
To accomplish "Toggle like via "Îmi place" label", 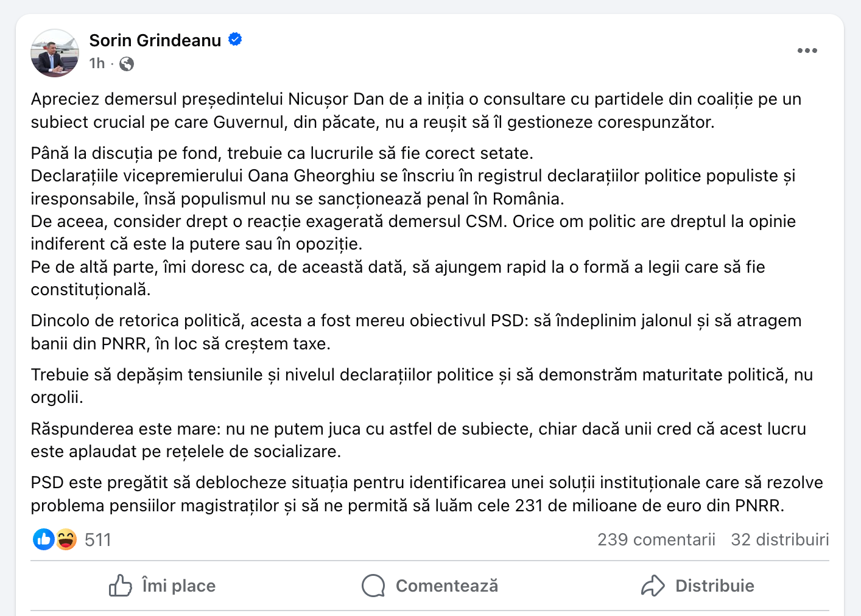I will point(178,586).
